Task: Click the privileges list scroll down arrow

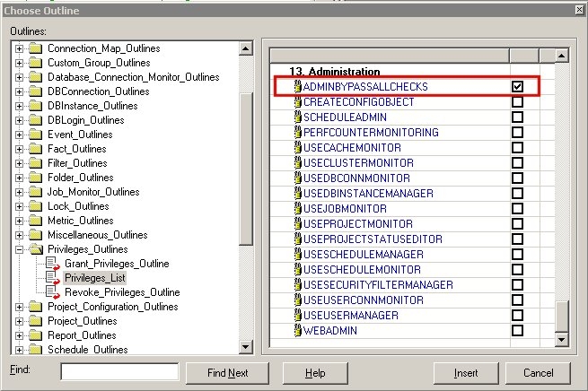Action: pos(561,340)
